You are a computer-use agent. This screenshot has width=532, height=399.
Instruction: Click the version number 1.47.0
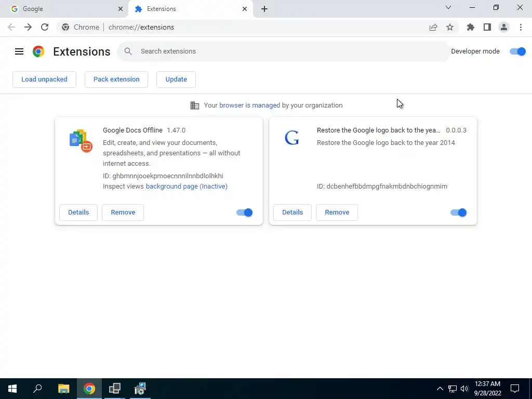coord(176,130)
